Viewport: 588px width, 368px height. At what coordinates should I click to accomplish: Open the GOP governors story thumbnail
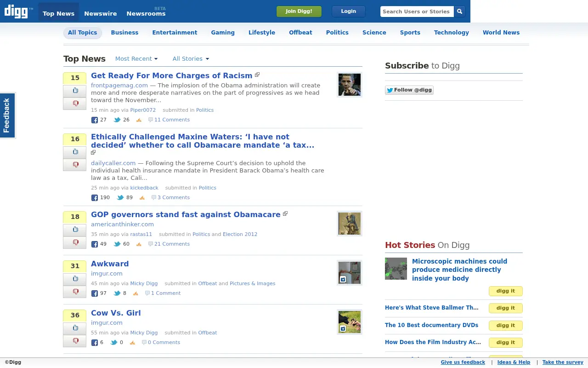click(350, 224)
